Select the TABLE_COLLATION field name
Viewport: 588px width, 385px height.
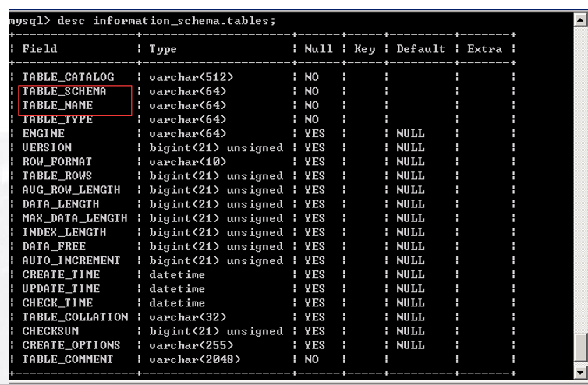(75, 317)
